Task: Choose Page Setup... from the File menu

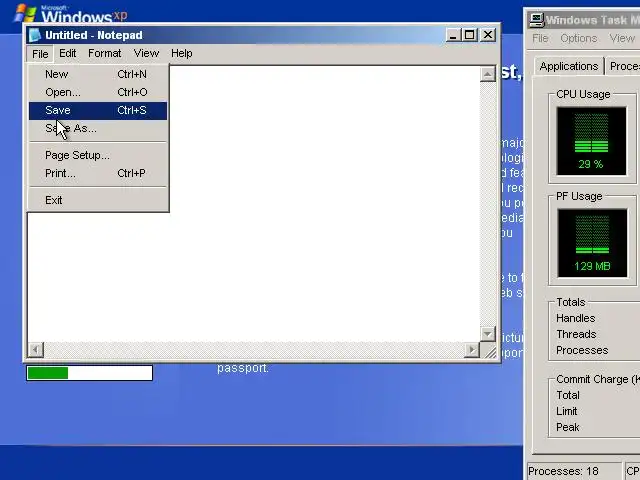Action: pos(98,156)
